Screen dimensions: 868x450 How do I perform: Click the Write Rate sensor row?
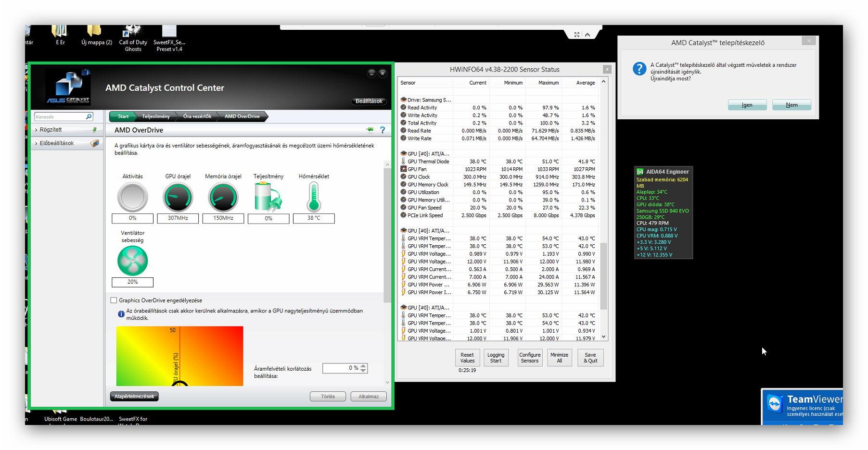498,138
